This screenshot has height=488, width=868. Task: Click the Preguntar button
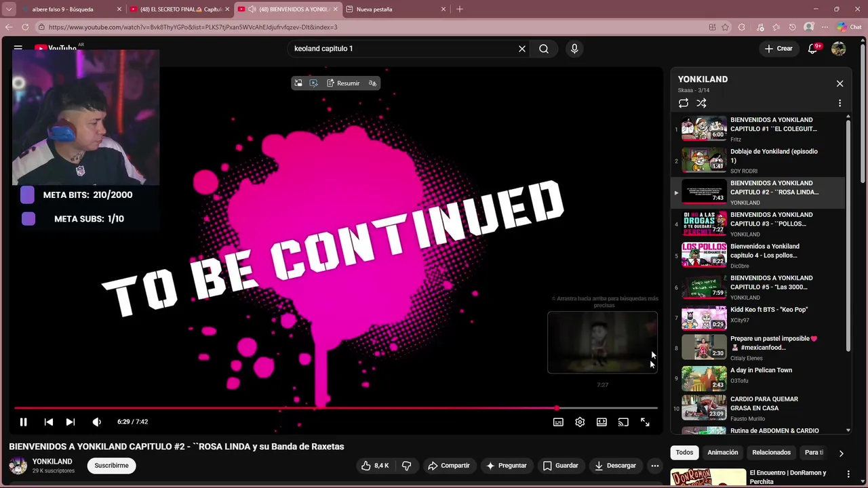[x=506, y=466]
